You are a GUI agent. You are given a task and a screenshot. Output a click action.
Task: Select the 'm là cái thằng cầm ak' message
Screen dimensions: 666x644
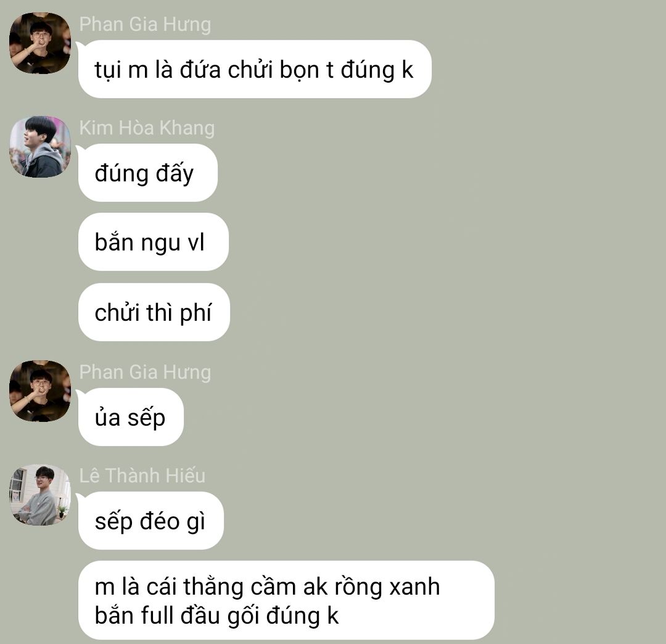[x=286, y=600]
